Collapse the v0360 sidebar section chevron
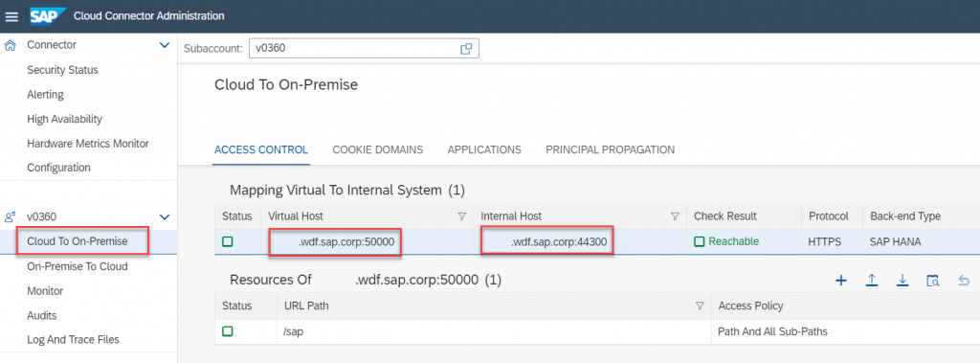 [x=165, y=216]
